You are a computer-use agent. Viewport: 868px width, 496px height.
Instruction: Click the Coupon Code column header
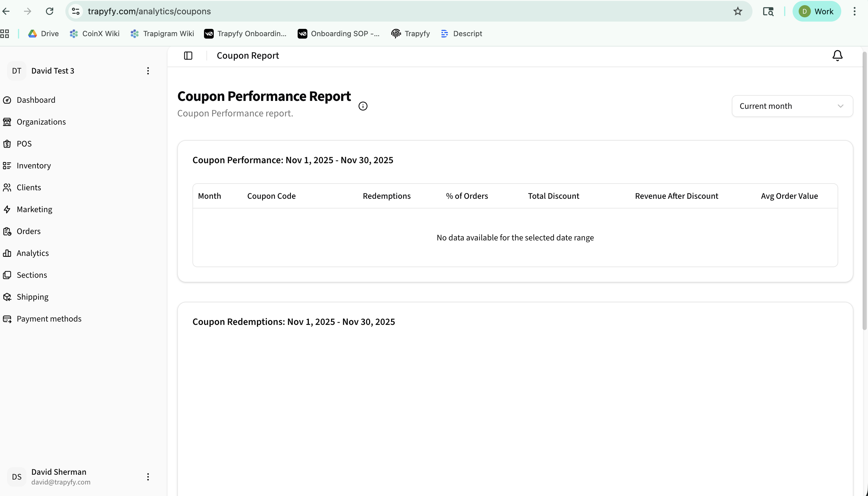tap(271, 196)
